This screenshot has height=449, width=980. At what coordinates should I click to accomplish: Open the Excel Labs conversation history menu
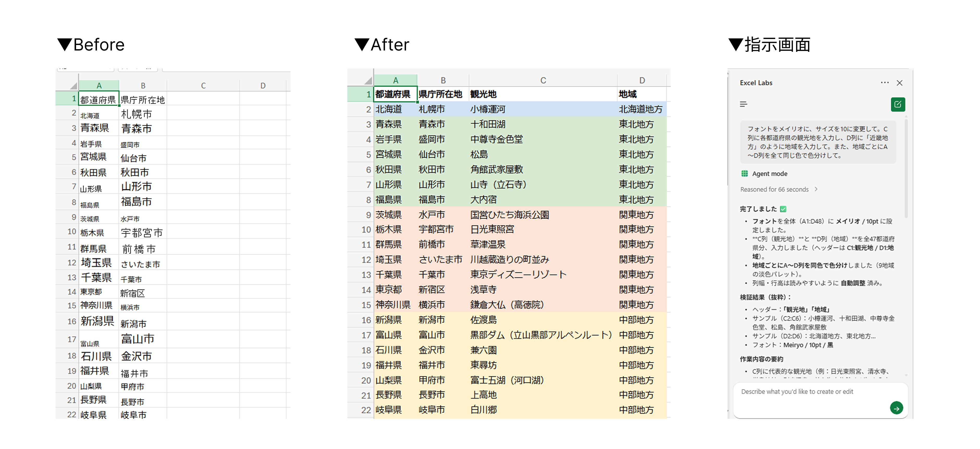(743, 104)
